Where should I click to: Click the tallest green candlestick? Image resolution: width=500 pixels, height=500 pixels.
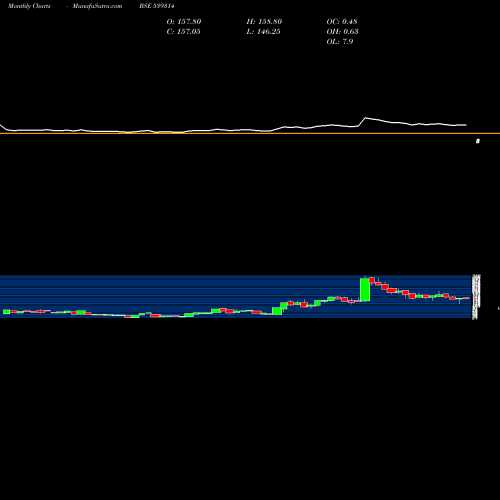[x=365, y=290]
